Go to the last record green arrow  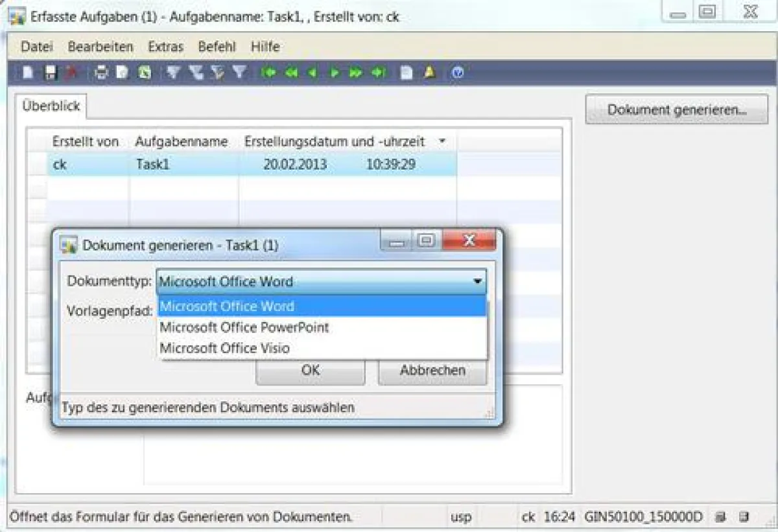point(379,73)
